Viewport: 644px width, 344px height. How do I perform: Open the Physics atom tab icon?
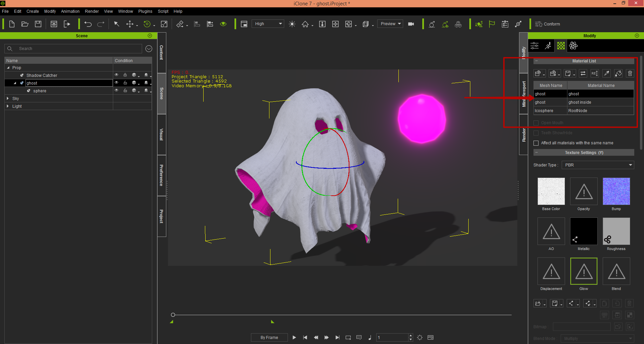point(573,46)
